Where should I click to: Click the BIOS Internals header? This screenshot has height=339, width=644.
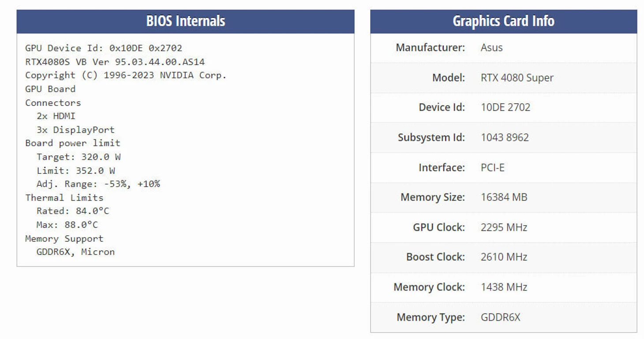click(185, 21)
